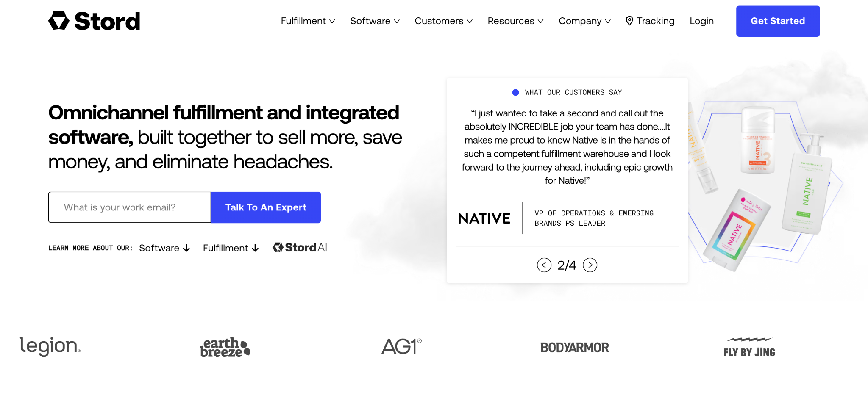Open the Stord AI logo link

(300, 247)
